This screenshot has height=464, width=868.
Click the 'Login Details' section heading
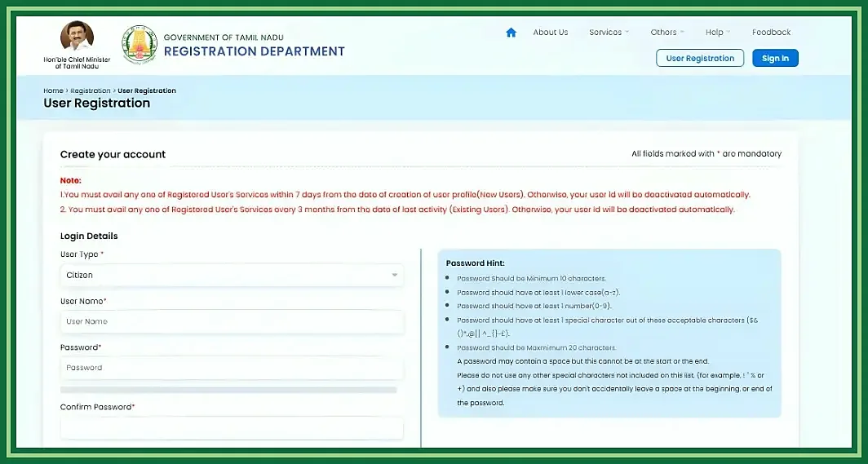coord(89,236)
